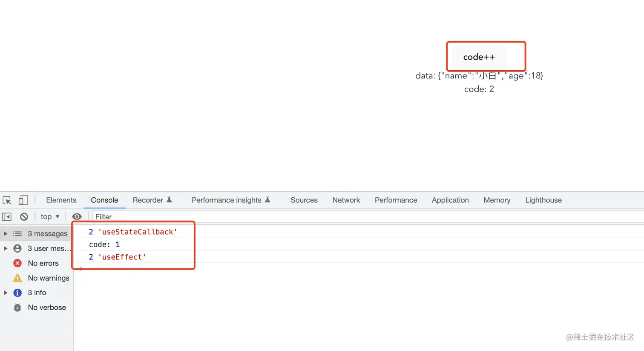The height and width of the screenshot is (351, 644).
Task: Click the yellow No warnings triangle icon
Action: click(x=17, y=278)
